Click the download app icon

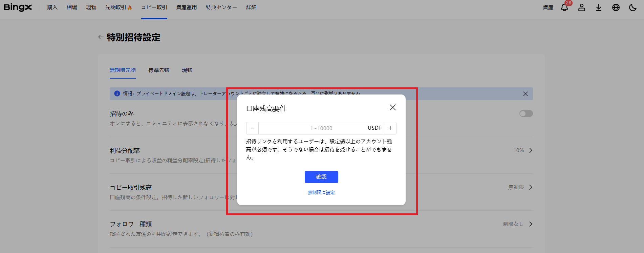(x=599, y=7)
